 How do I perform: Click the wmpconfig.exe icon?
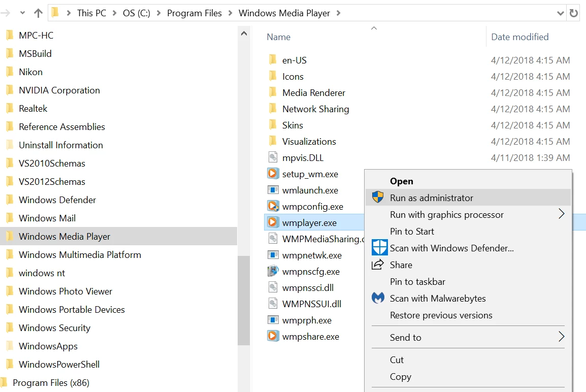(273, 206)
